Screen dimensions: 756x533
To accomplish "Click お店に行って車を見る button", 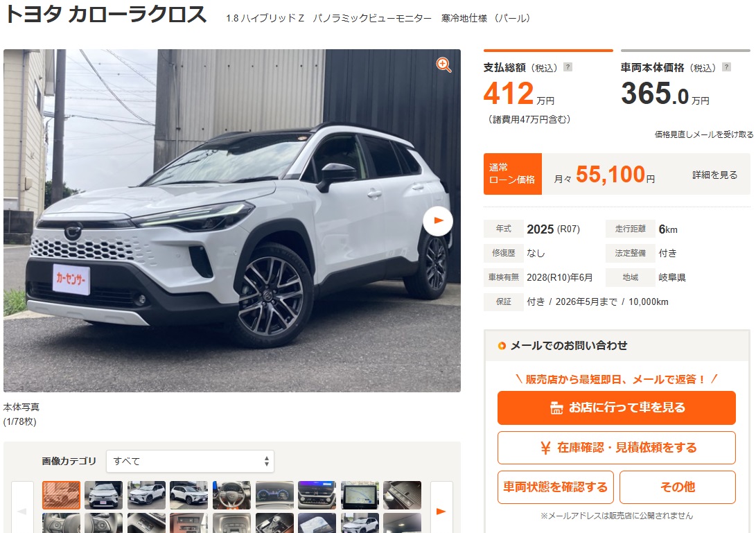I will (617, 408).
